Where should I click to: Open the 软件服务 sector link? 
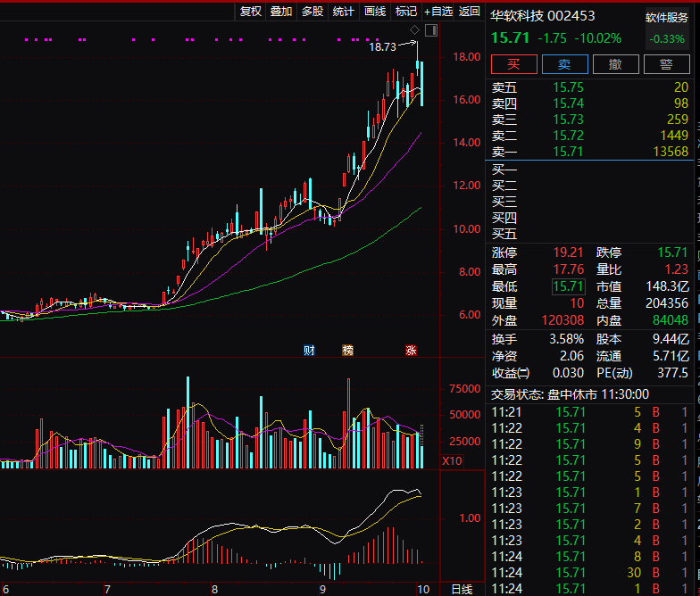(667, 18)
